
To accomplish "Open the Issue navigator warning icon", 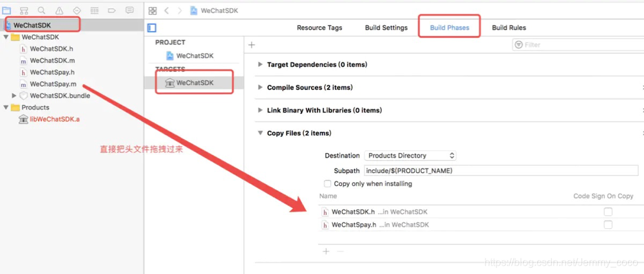I will (59, 10).
